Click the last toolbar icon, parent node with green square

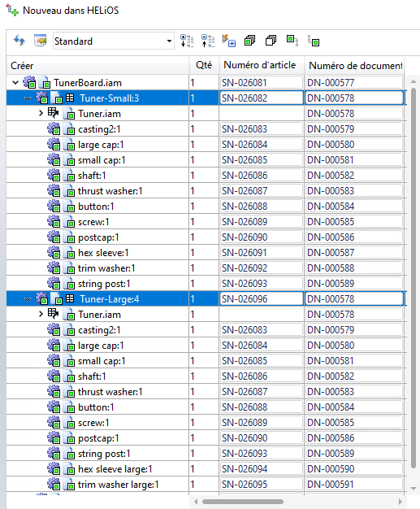(314, 41)
